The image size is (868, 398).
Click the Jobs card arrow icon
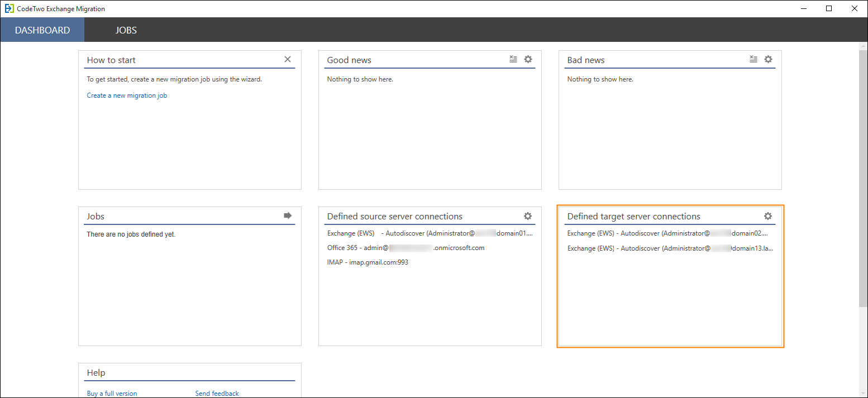pos(288,215)
